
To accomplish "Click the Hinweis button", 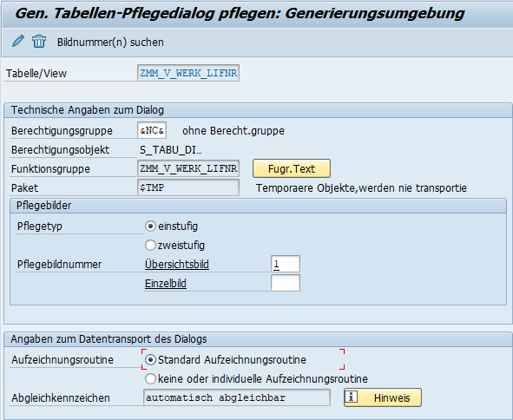I will click(383, 397).
